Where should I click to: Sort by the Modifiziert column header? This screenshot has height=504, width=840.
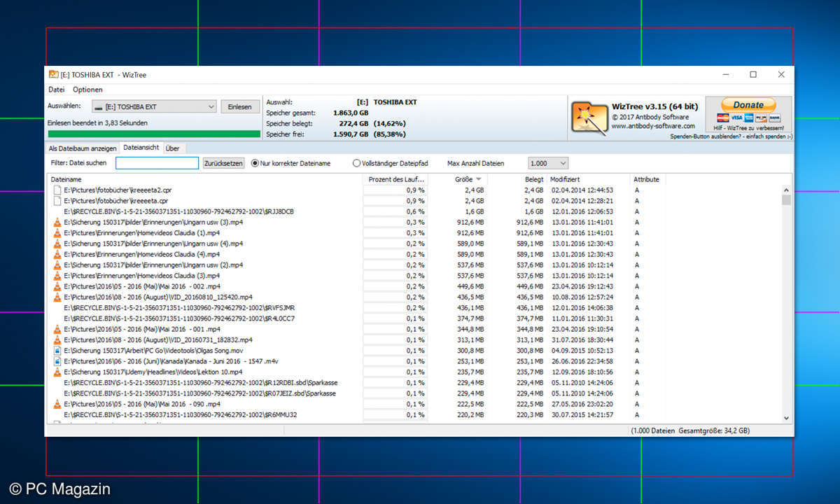[x=588, y=179]
